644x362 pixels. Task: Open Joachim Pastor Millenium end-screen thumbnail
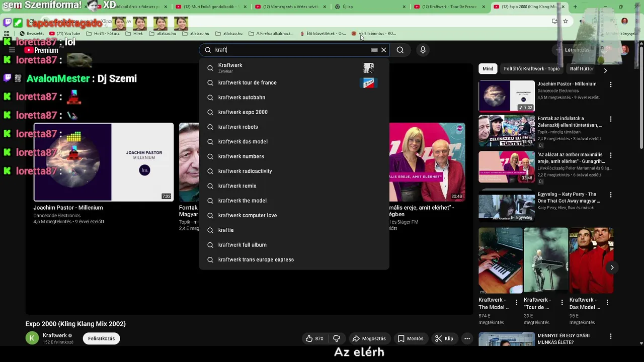pyautogui.click(x=104, y=162)
